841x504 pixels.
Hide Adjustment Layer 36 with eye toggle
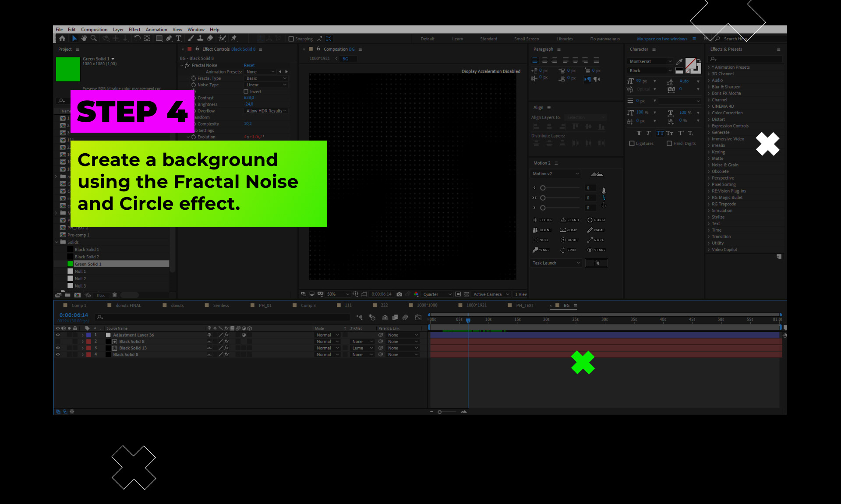58,335
